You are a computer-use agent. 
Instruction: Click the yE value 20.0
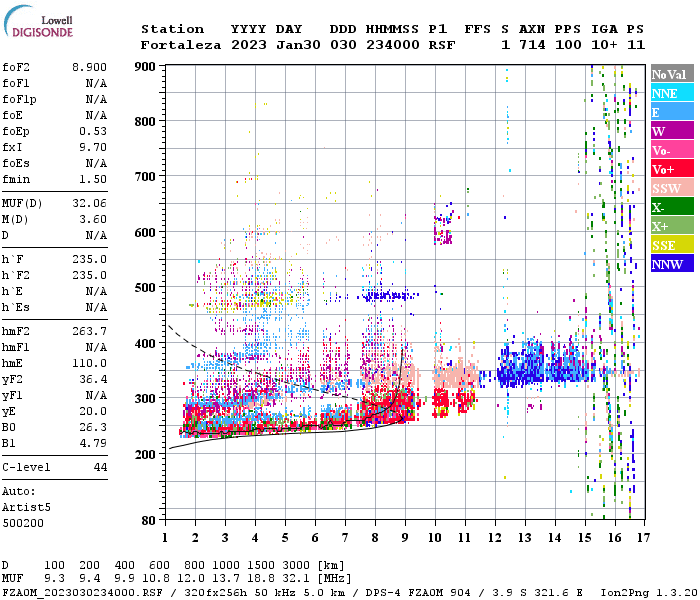click(93, 412)
